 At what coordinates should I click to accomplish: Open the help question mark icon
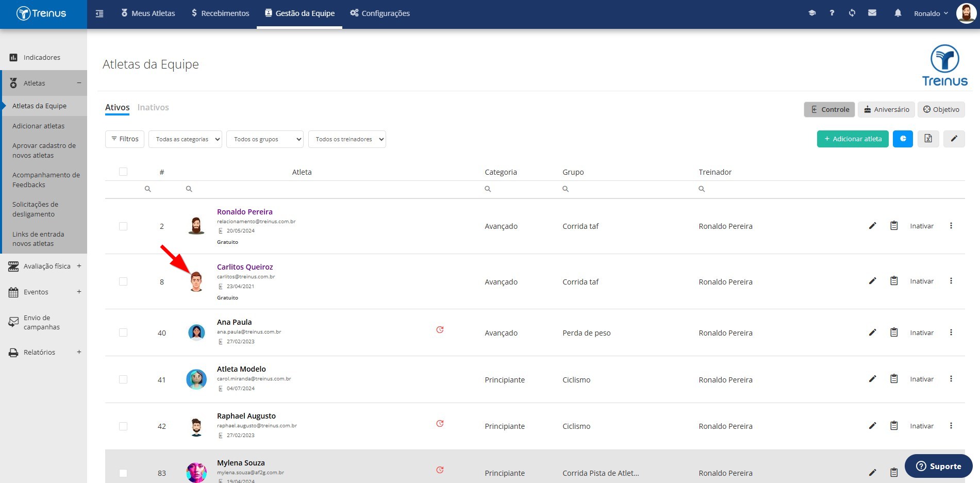coord(832,13)
